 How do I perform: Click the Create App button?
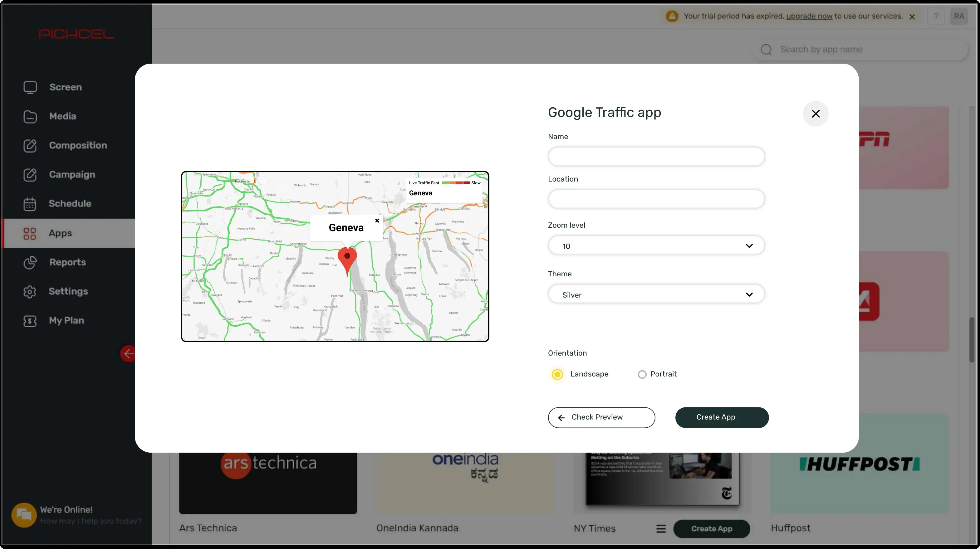722,417
